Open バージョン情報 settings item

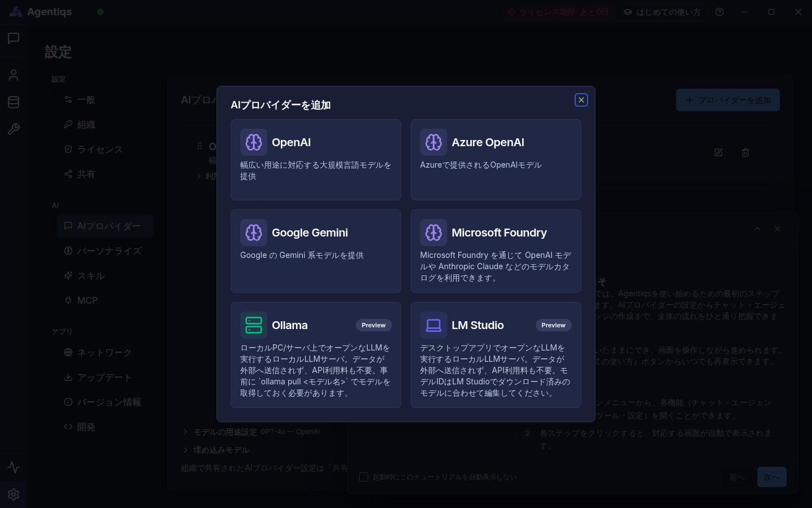[105, 402]
